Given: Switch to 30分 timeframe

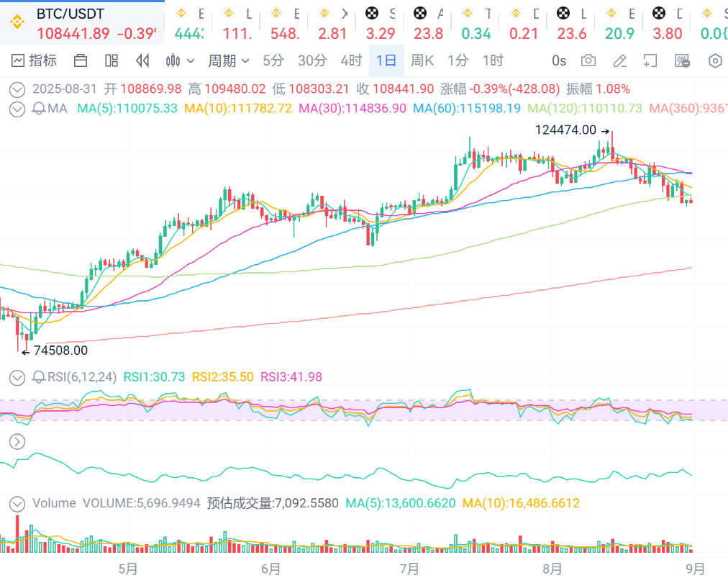Looking at the screenshot, I should click(312, 61).
